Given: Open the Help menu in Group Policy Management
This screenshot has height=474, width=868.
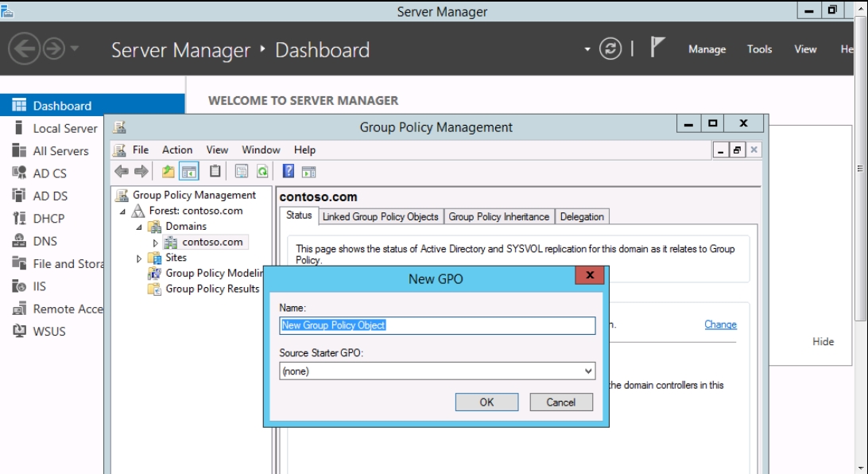Looking at the screenshot, I should 304,150.
